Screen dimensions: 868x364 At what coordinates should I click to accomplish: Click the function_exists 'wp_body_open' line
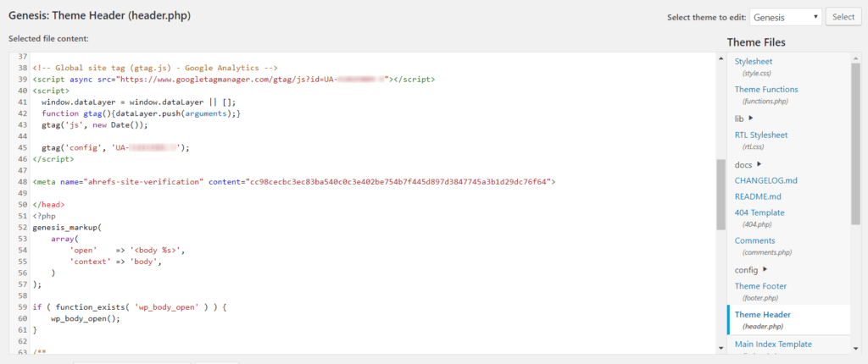coord(130,306)
